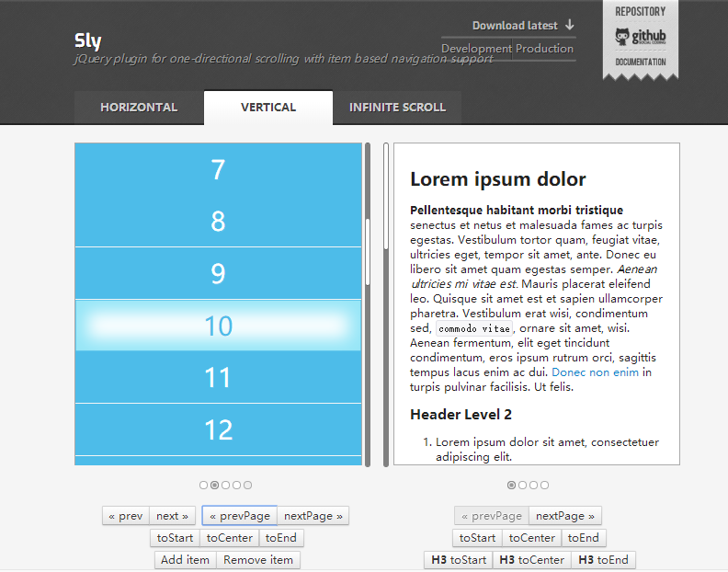
Task: Click the Remove item button
Action: click(x=258, y=559)
